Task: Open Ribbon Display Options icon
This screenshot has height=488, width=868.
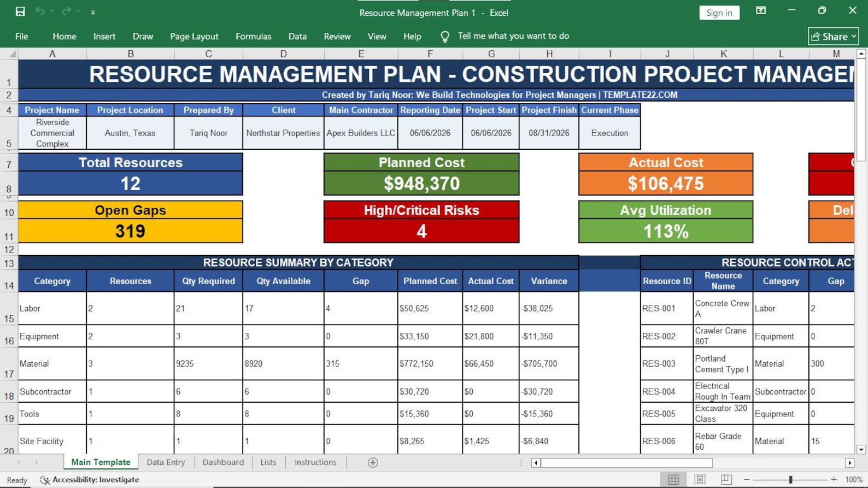Action: pos(761,11)
